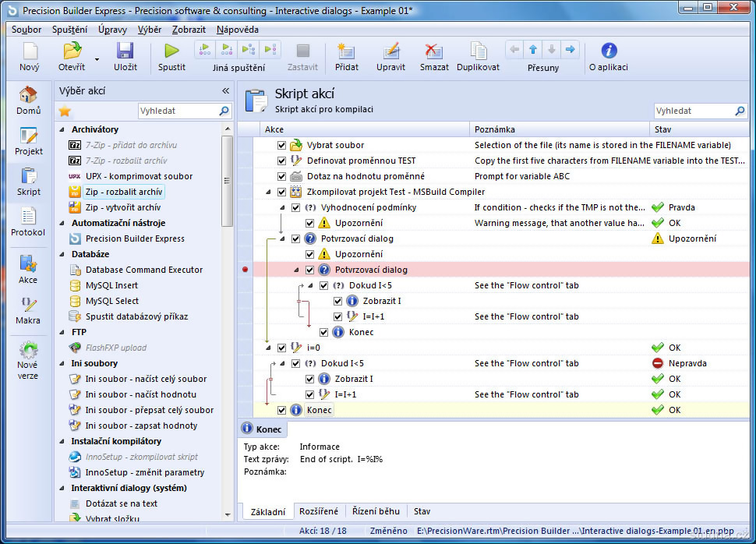Screen dimensions: 756x544
Task: Select Database Command Executor action
Action: (144, 270)
